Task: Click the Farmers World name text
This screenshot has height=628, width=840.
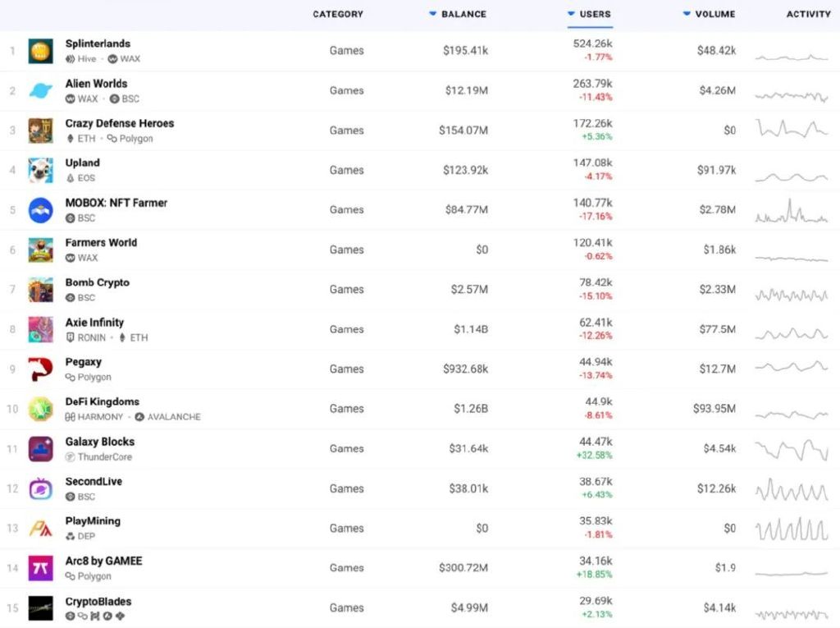Action: [101, 243]
